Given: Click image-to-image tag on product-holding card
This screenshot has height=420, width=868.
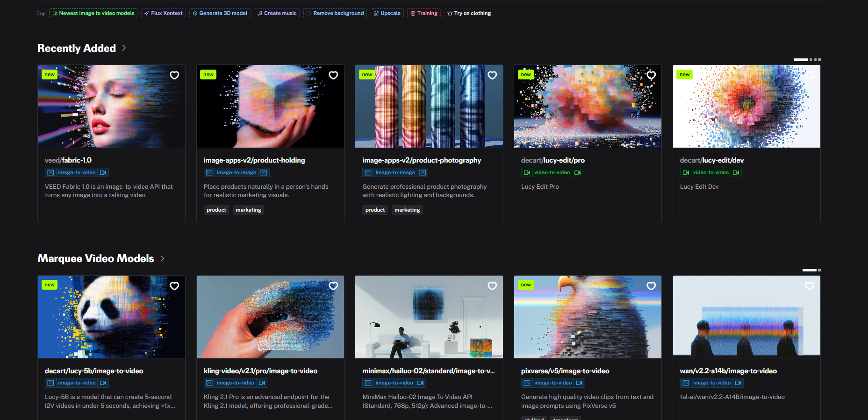Looking at the screenshot, I should [236, 173].
